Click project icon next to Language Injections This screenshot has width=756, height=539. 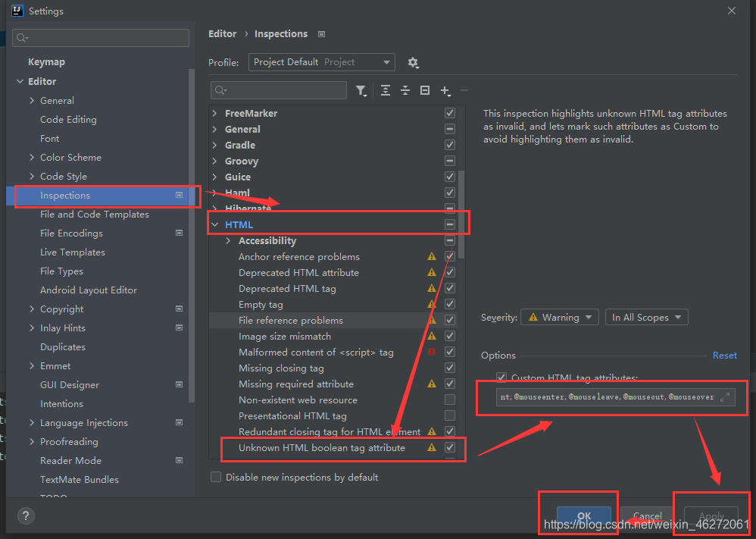(x=179, y=422)
